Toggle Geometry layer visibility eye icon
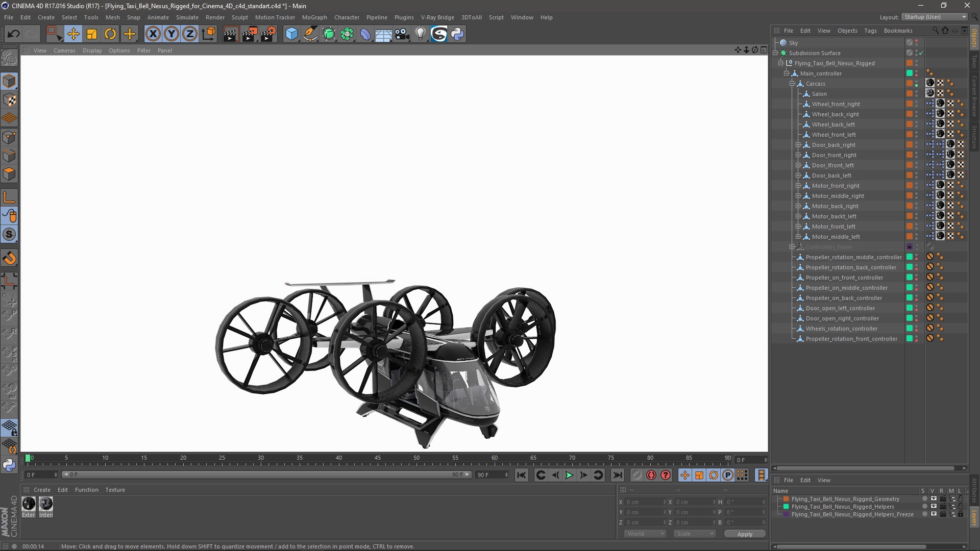Screen dimensions: 980x551 934,499
